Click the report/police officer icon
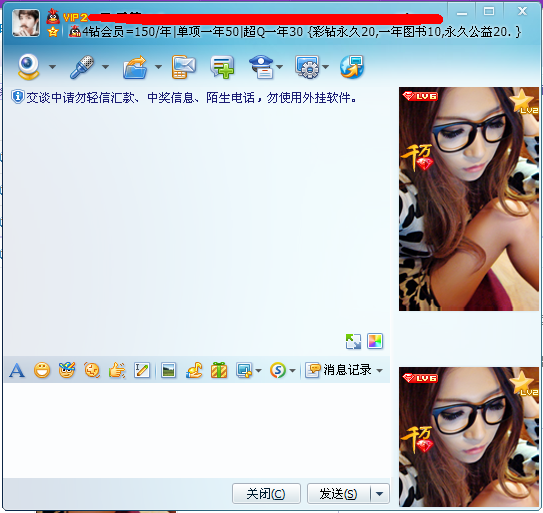 coord(261,67)
